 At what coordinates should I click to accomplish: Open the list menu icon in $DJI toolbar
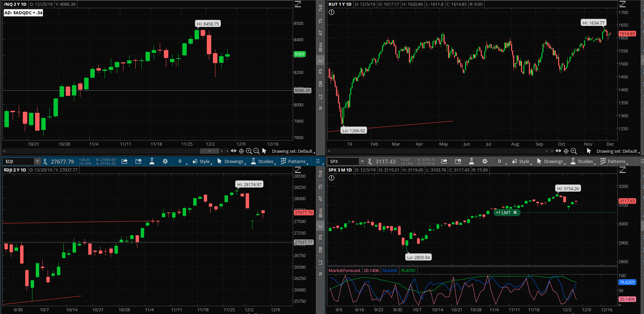click(318, 161)
